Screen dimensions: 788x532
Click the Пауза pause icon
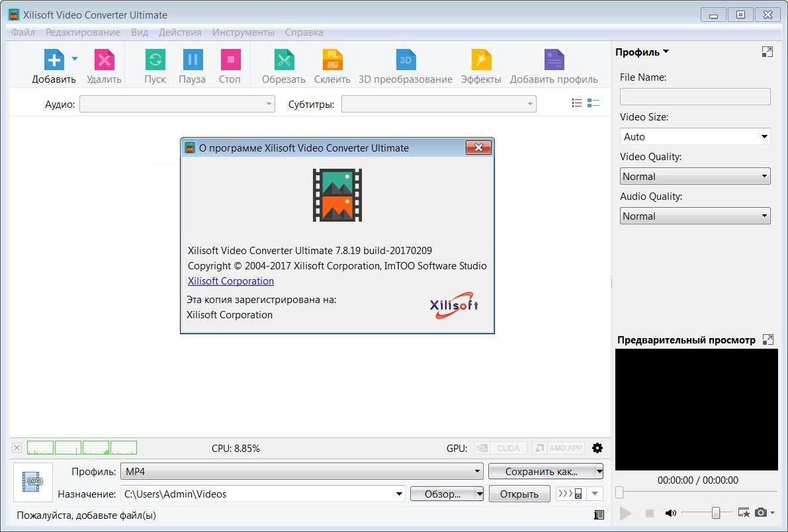point(193,60)
